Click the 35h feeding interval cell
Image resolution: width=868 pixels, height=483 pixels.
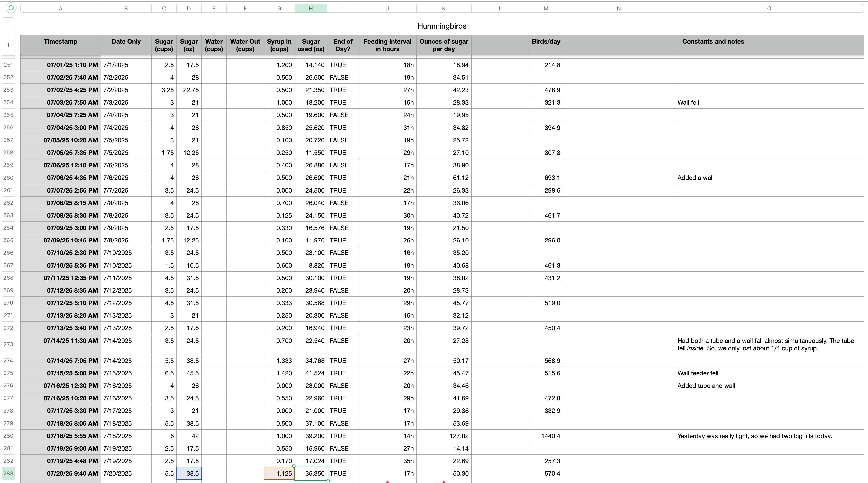[388, 461]
